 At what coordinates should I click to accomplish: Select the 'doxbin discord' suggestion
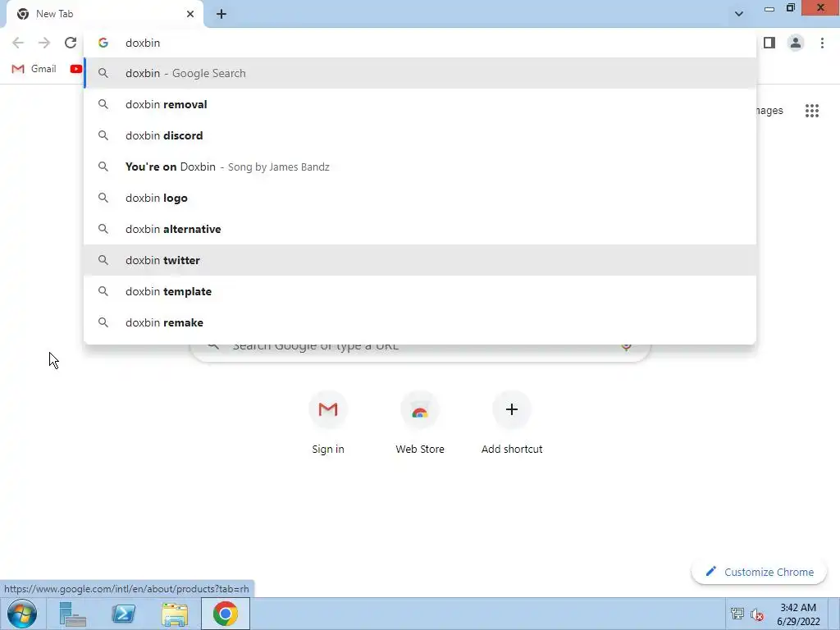(420, 135)
